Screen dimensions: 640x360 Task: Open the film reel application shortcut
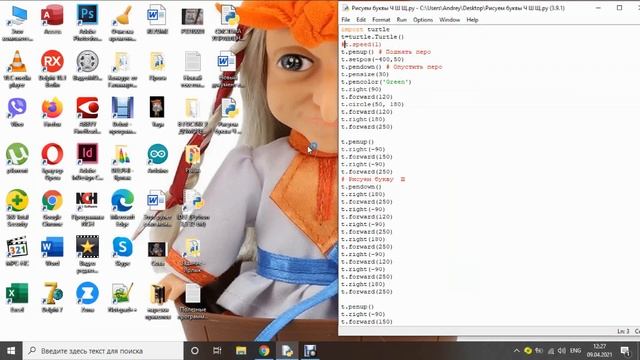[87, 65]
